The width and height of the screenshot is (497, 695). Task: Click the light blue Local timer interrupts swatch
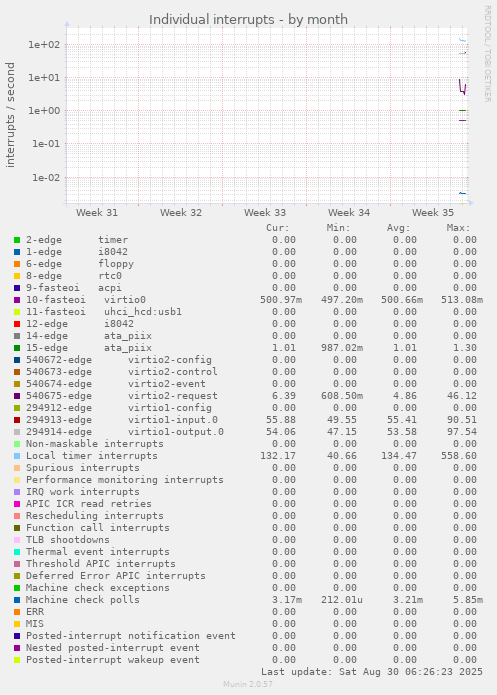(17, 456)
